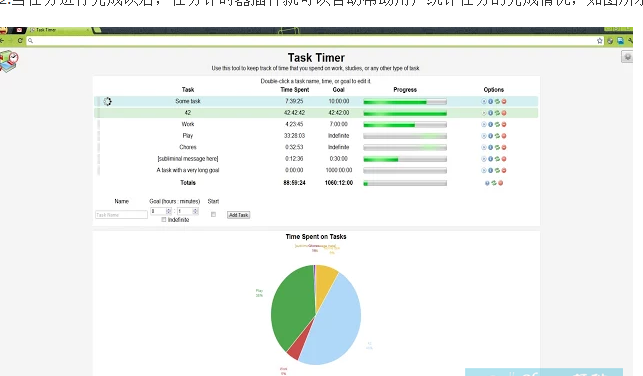Select the Task Timer browser tab

point(59,30)
